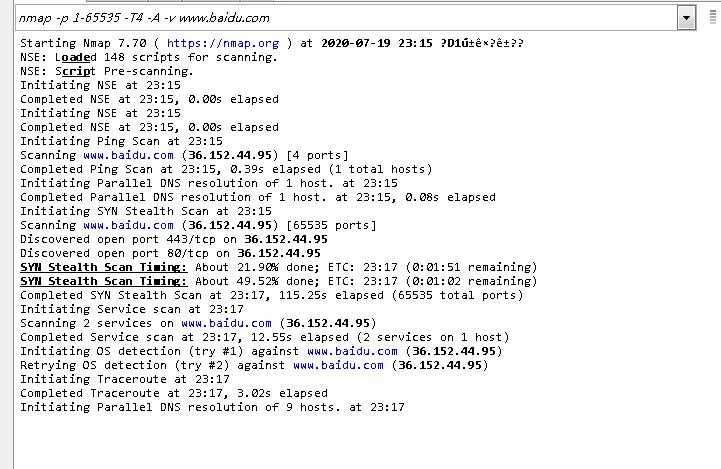
Task: Click the Completed SYN Stealth Scan line
Action: (271, 295)
